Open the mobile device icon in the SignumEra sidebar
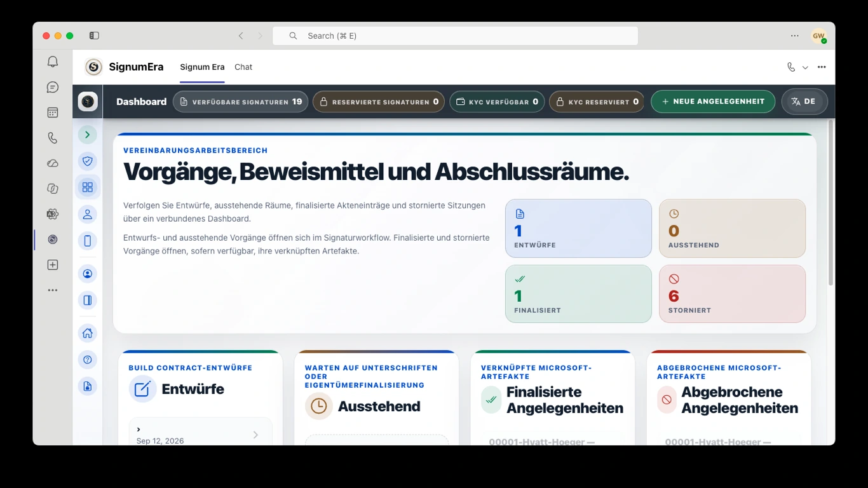Screen dimensions: 868x488 coord(88,240)
